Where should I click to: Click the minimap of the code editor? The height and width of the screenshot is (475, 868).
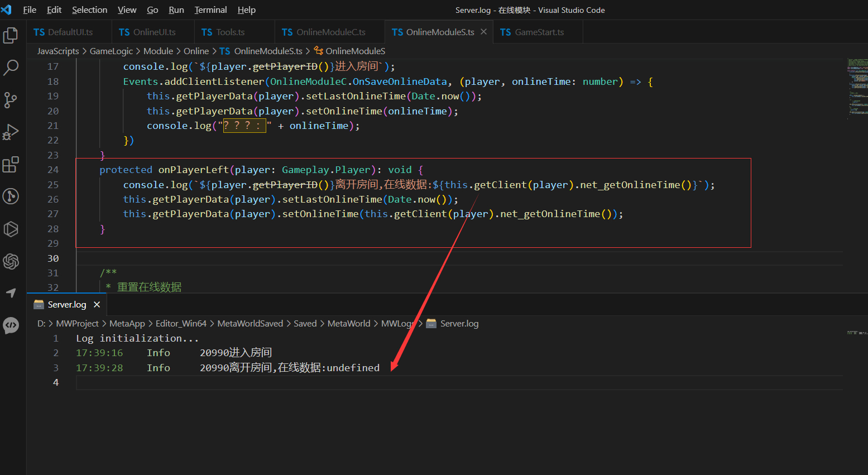coord(857,88)
